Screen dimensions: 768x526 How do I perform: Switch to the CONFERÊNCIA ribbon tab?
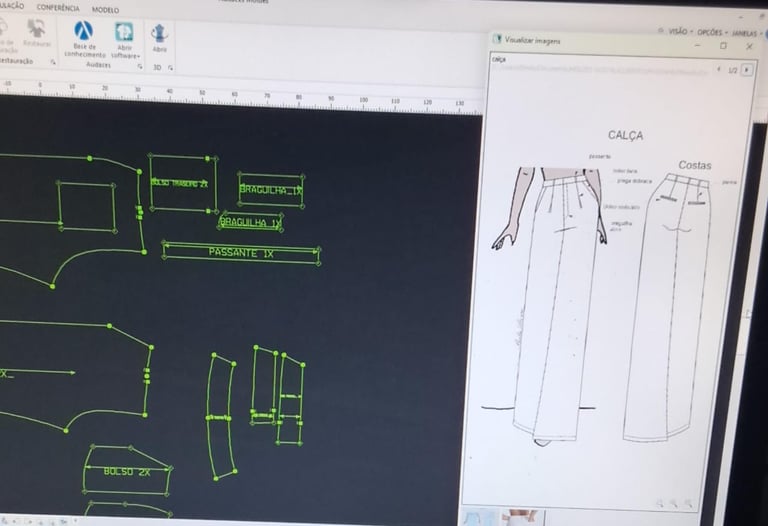point(58,8)
